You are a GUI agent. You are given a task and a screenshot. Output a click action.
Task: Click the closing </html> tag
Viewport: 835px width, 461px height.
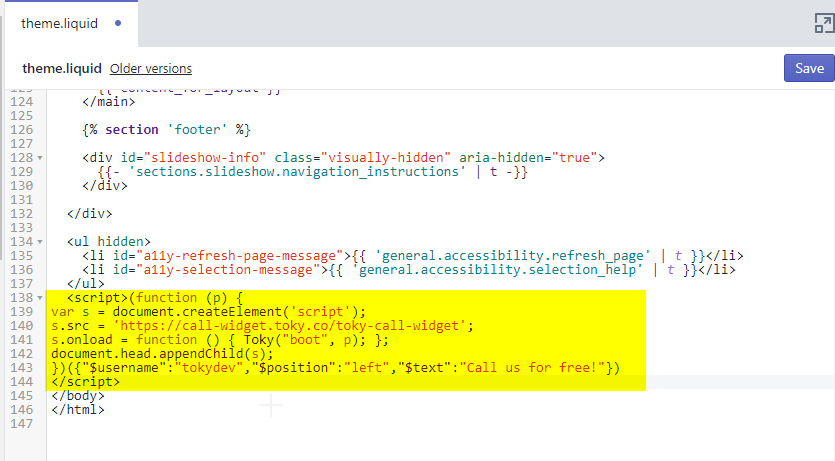pos(78,410)
